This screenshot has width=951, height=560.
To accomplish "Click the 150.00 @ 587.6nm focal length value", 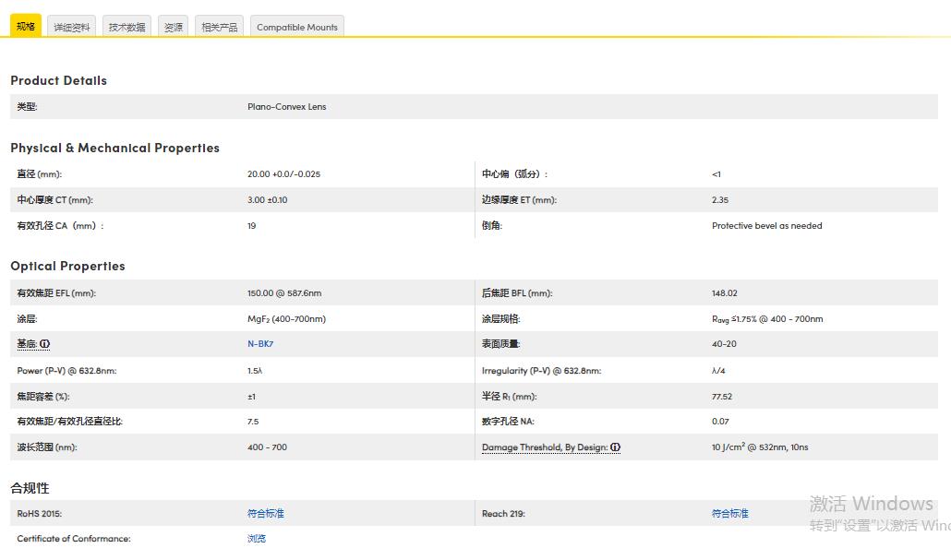I will 284,293.
